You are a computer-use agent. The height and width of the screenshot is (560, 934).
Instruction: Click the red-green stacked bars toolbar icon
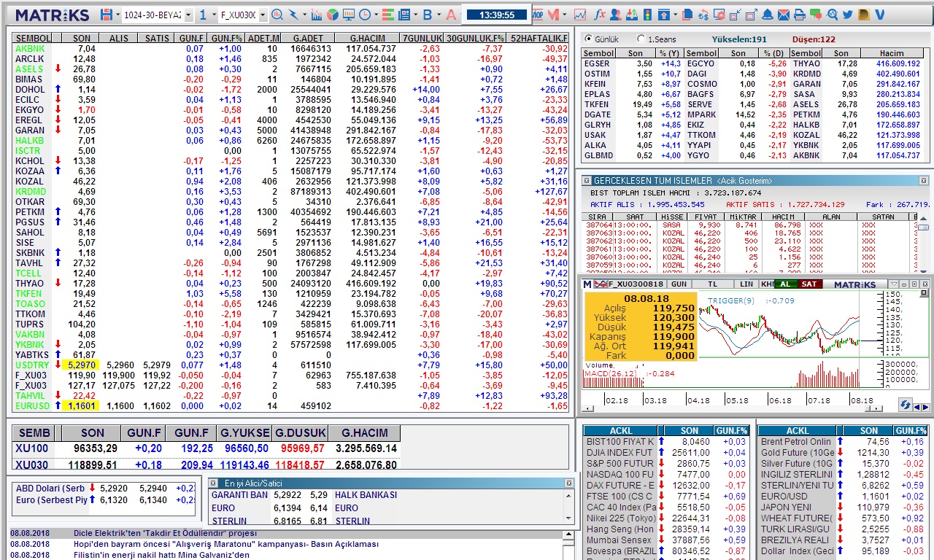coord(388,15)
